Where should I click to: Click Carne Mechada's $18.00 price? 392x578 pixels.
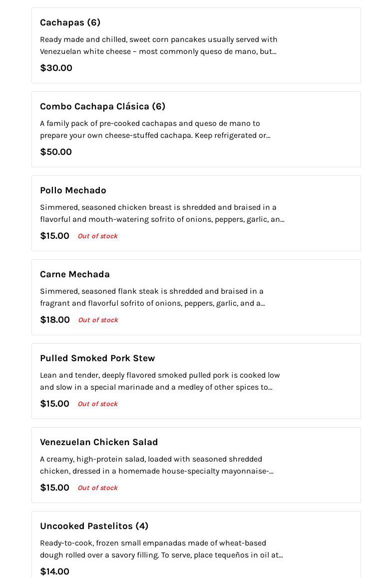pyautogui.click(x=54, y=320)
